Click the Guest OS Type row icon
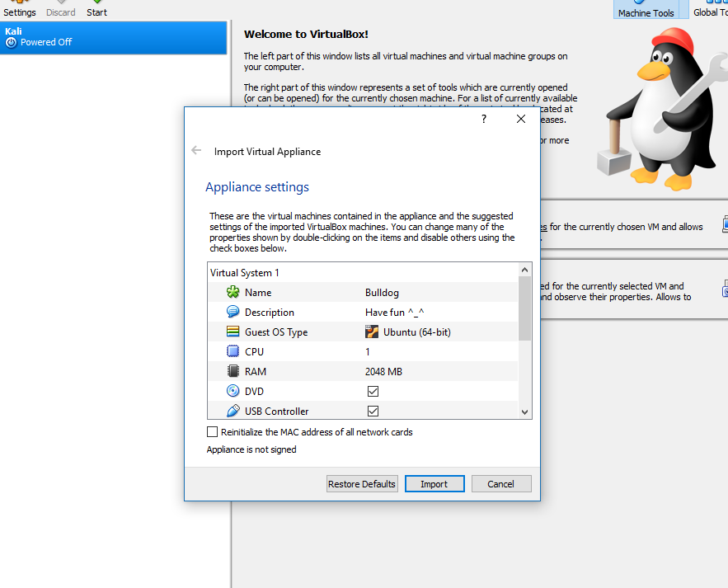The image size is (728, 588). click(232, 332)
